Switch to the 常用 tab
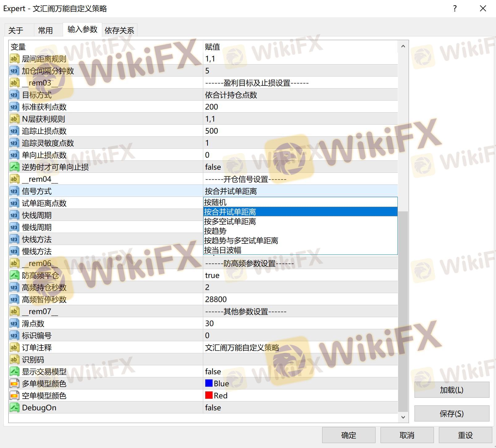 45,30
